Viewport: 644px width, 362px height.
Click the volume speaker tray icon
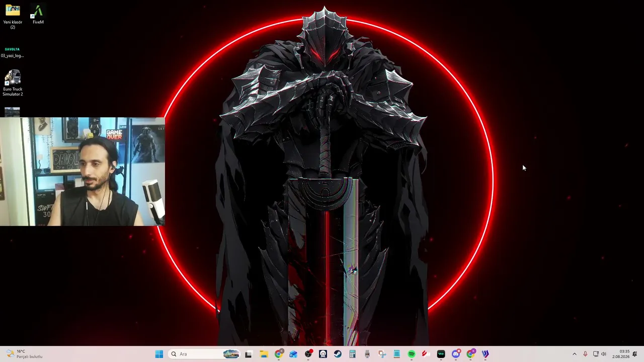point(604,354)
